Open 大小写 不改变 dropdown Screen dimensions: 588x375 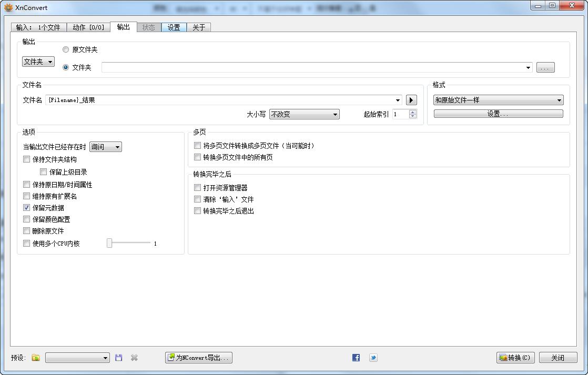pos(305,114)
